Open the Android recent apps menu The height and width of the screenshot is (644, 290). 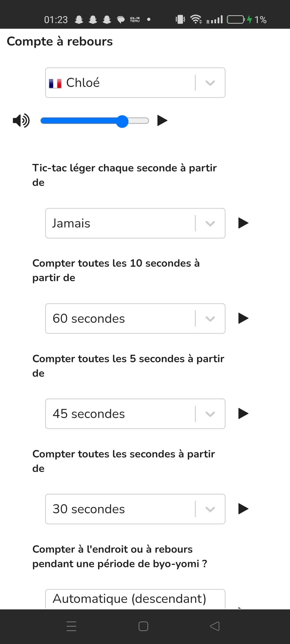click(71, 626)
